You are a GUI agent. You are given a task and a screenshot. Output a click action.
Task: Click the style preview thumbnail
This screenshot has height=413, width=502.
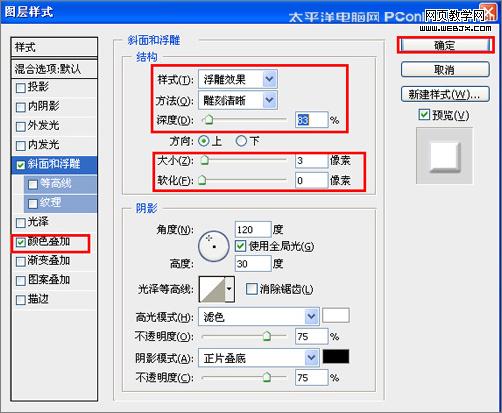point(444,156)
